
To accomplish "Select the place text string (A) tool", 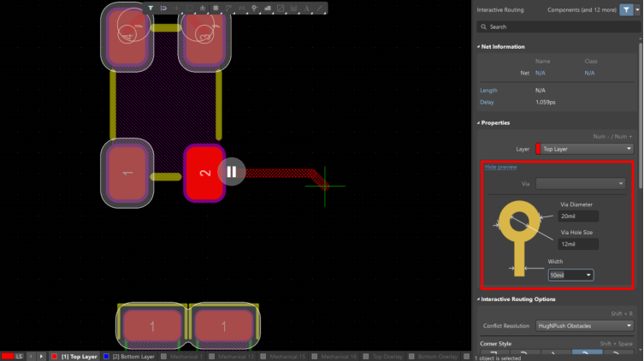I will [x=307, y=8].
